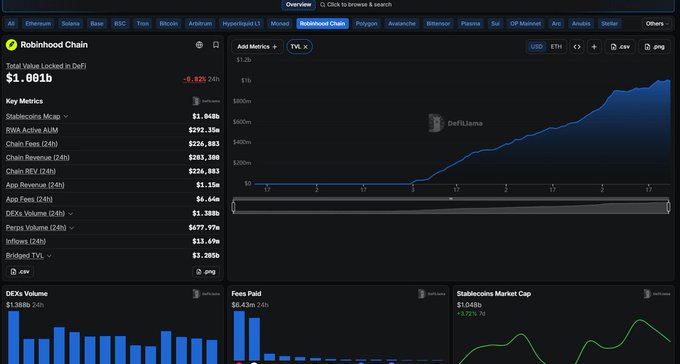Open the Chain REV (24h) link
Viewport: 680px width, 364px height.
click(x=31, y=171)
